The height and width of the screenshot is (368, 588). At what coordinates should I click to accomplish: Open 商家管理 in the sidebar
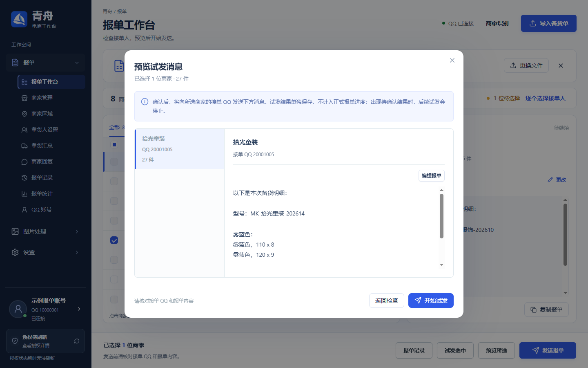(x=51, y=98)
